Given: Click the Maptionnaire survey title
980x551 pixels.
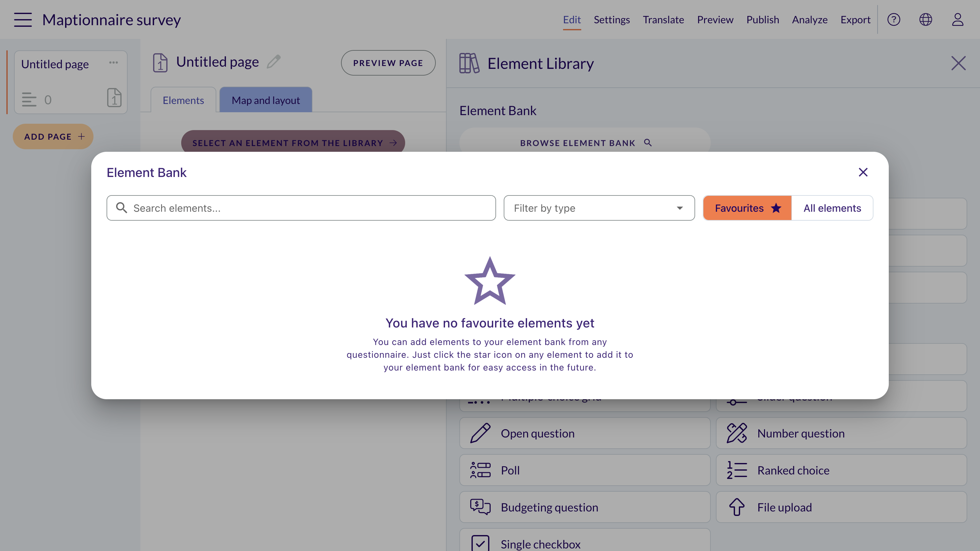Looking at the screenshot, I should [111, 20].
